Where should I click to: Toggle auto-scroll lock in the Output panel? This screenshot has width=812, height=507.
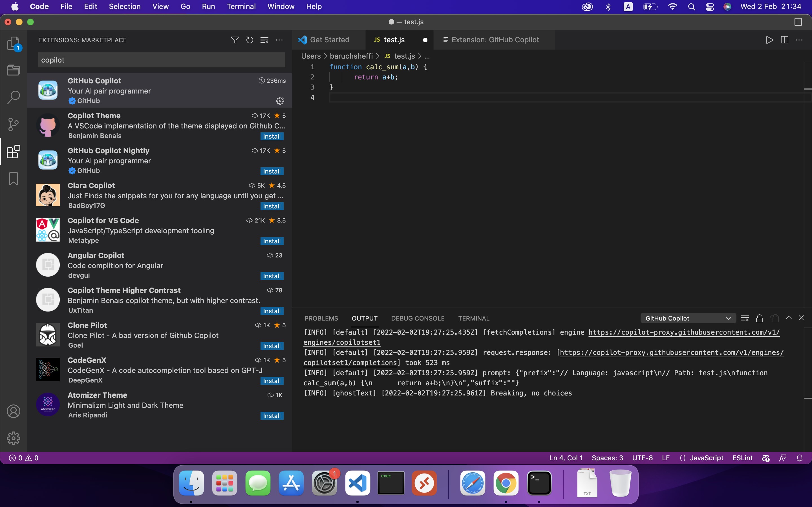pos(759,318)
